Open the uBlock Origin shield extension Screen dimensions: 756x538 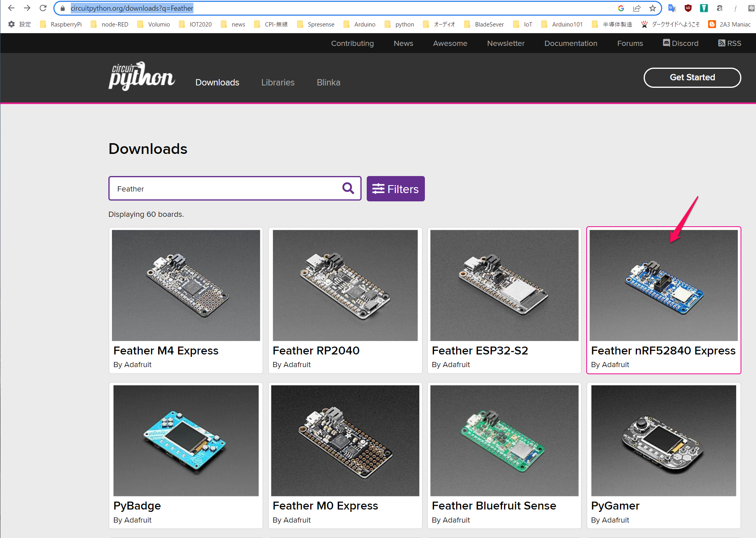[688, 8]
